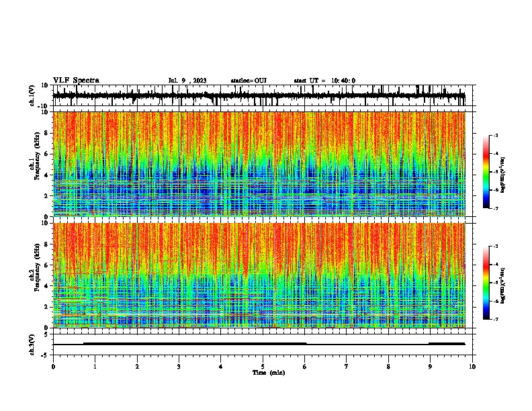Click the 'station=OUI' label

tap(249, 81)
